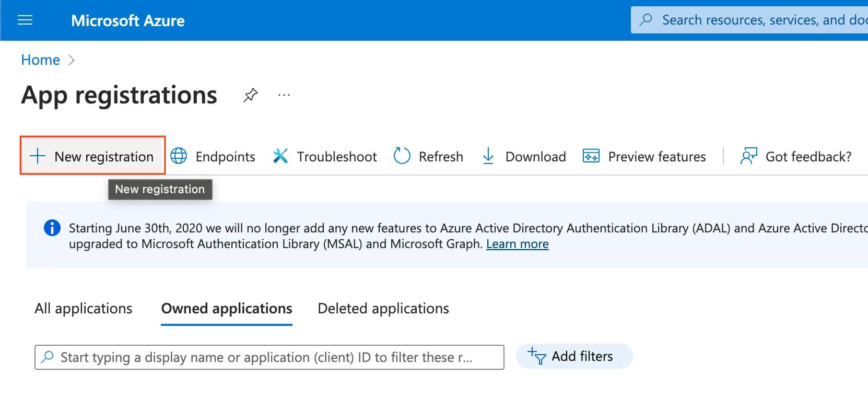This screenshot has height=398, width=868.
Task: Click the Troubleshoot wrench icon
Action: pos(280,156)
